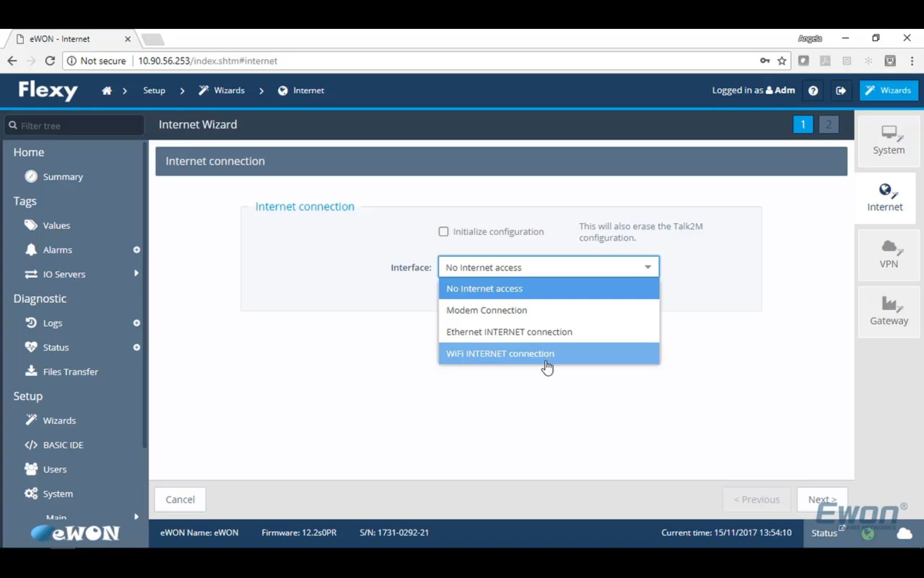Click the cloud icon in footer
This screenshot has height=578, width=924.
904,533
